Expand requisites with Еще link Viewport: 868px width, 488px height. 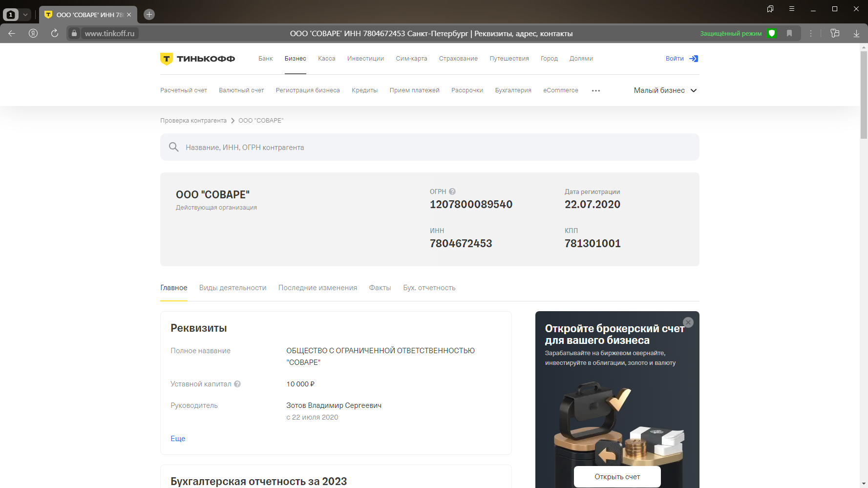pos(178,439)
